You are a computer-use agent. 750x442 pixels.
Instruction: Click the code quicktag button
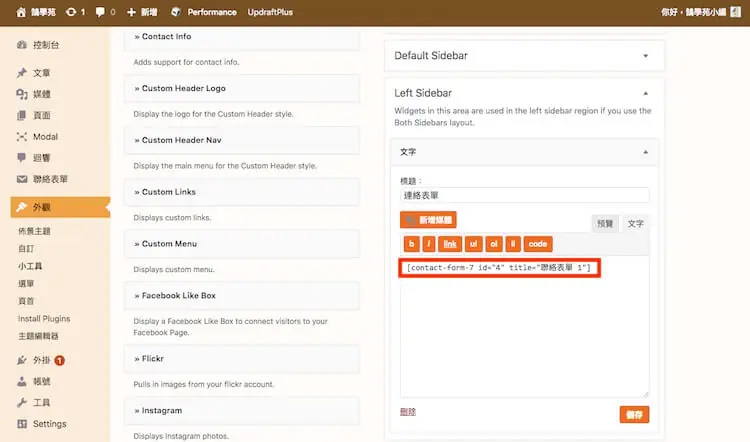pos(538,244)
